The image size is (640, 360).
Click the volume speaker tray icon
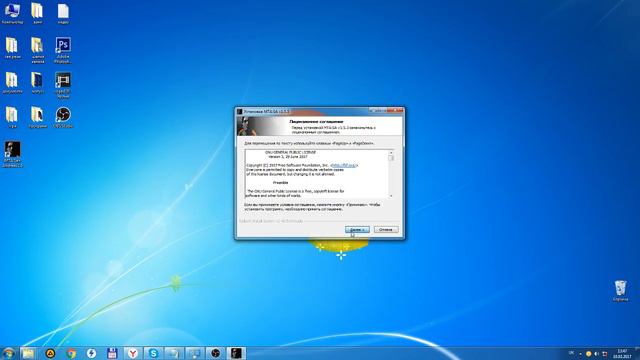(597, 353)
